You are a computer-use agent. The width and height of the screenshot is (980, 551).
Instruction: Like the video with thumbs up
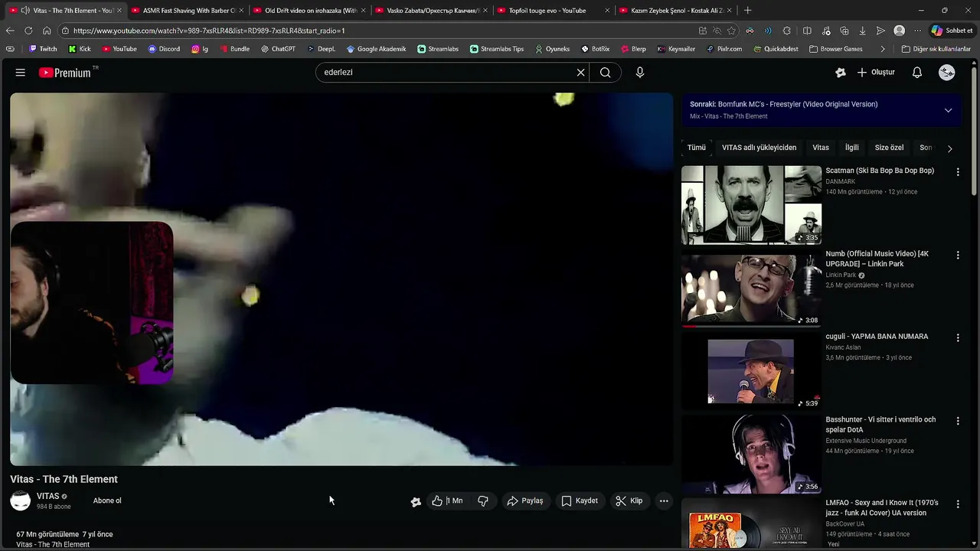[447, 500]
